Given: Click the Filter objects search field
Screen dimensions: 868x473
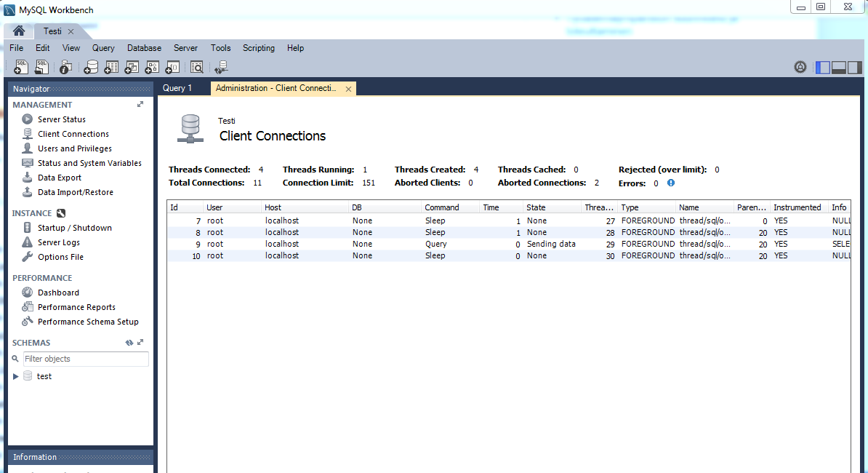Looking at the screenshot, I should 85,359.
